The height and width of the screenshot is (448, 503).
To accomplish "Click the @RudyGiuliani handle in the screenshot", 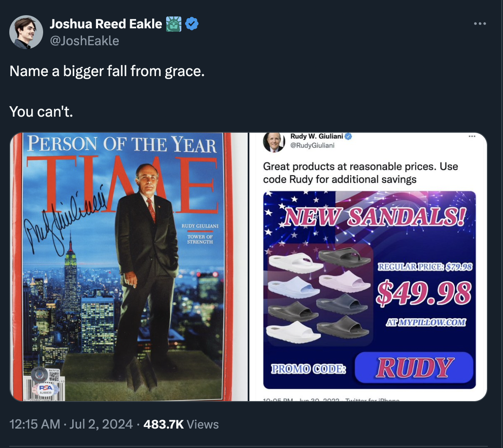I will (x=312, y=145).
